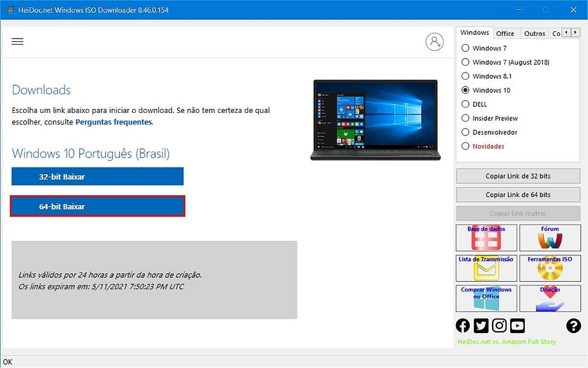Open the Ferramentas ISO tile

click(x=550, y=268)
